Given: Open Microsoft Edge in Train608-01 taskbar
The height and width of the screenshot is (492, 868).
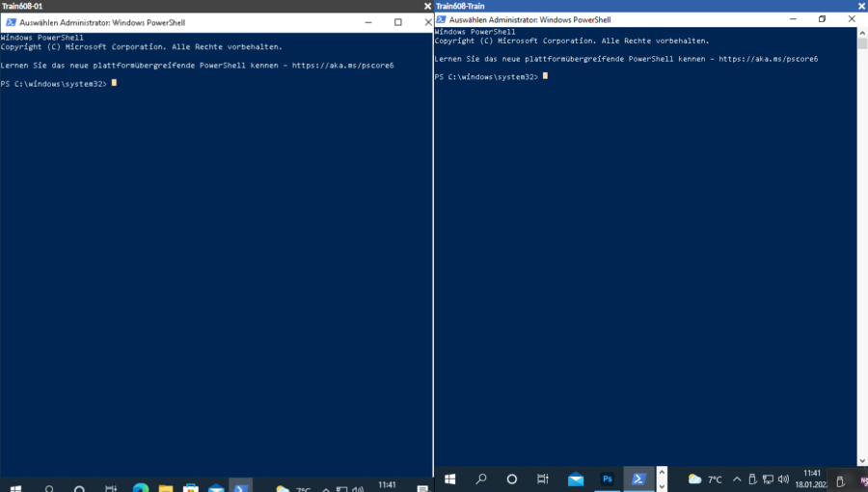Looking at the screenshot, I should tap(141, 488).
